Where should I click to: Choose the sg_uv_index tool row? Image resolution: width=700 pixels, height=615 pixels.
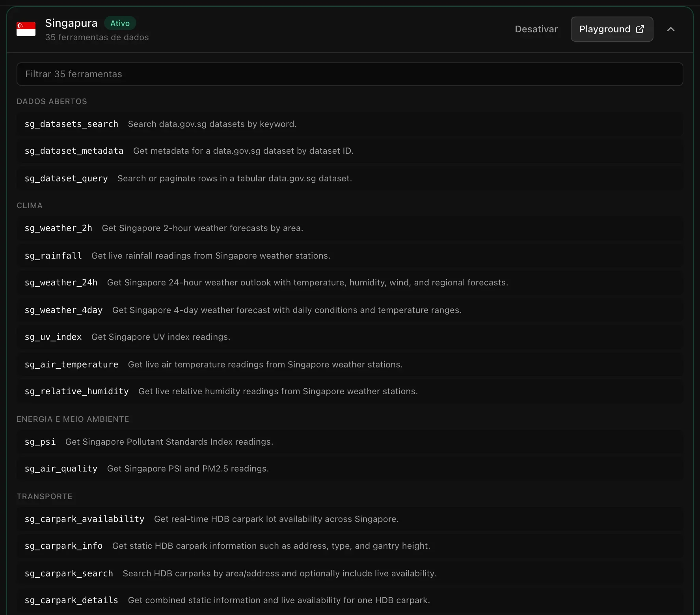click(x=350, y=337)
